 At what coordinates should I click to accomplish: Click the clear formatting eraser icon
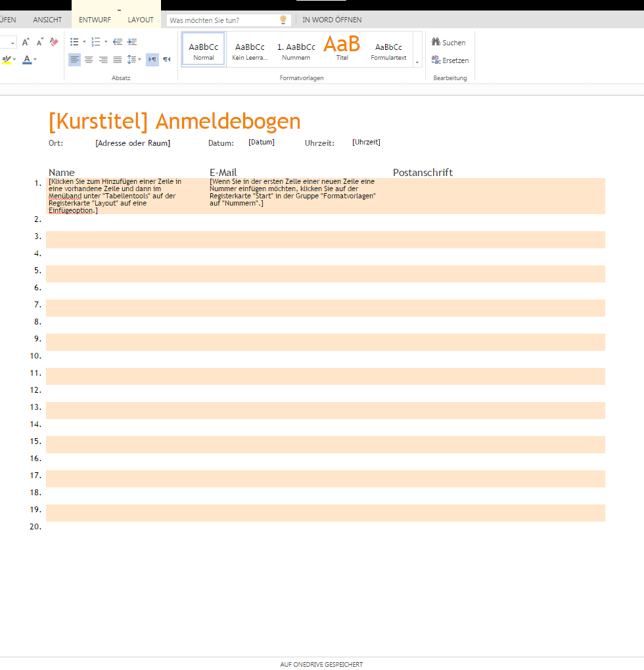click(54, 42)
